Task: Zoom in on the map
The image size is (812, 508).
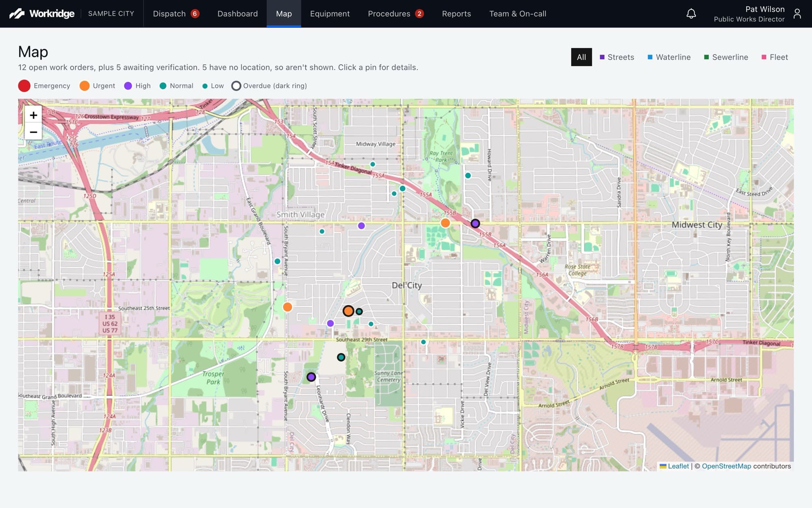Action: [33, 115]
